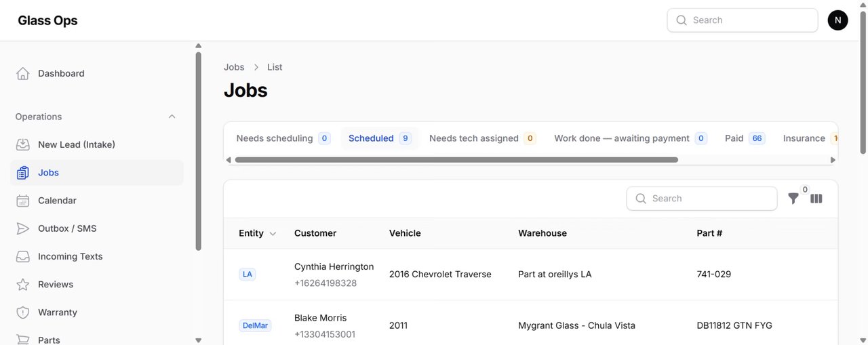Screen dimensions: 868x345
Task: Click the Incoming Texts tray icon
Action: pyautogui.click(x=23, y=256)
